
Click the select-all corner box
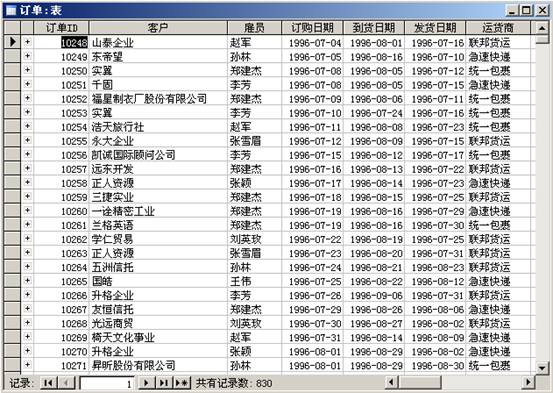(12, 28)
